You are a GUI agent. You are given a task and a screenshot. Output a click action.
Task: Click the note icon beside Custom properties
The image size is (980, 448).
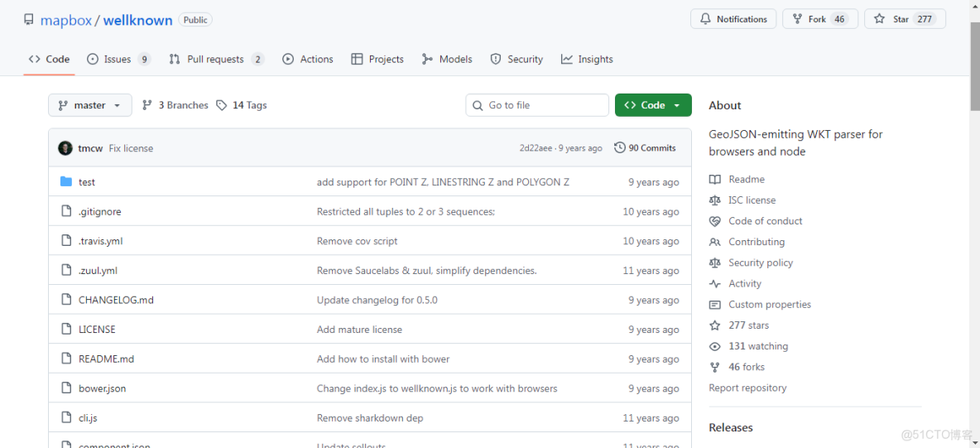click(x=715, y=305)
